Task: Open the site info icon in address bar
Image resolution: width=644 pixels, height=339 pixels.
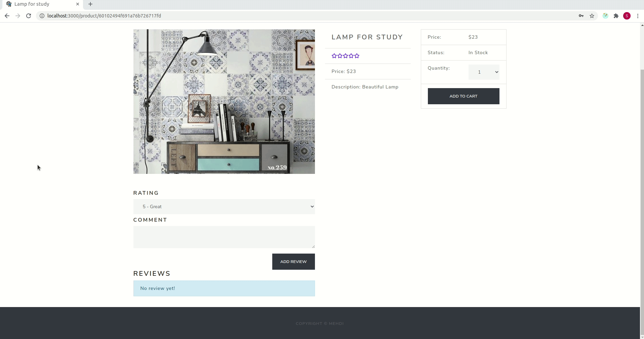Action: (42, 16)
